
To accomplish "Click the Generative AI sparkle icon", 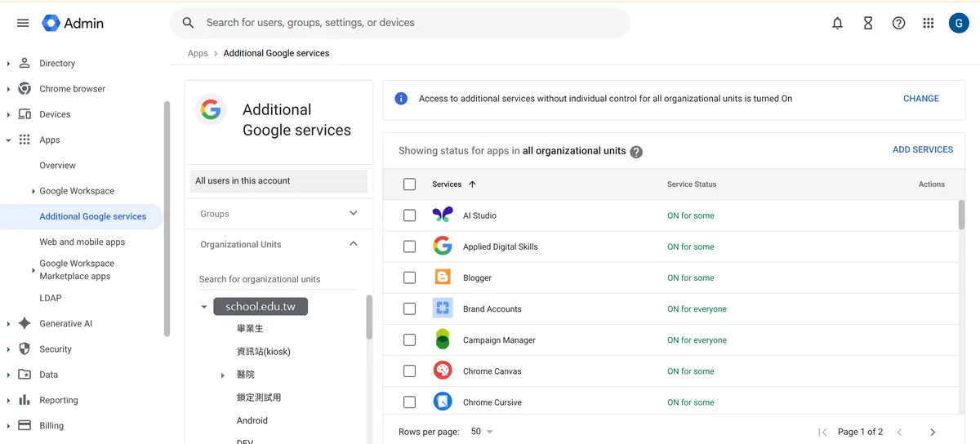I will (x=24, y=323).
